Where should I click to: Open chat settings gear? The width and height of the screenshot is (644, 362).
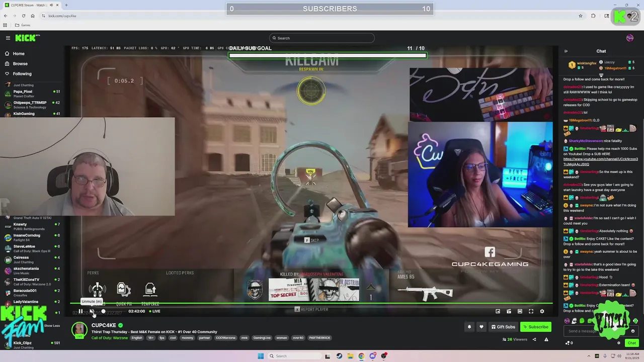pos(619,343)
